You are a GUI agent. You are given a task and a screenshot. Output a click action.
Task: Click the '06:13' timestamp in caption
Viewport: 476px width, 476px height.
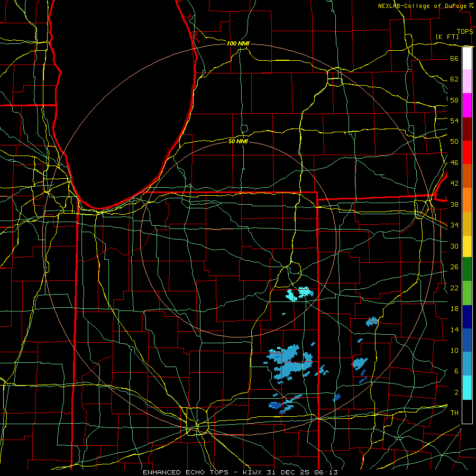pos(326,472)
